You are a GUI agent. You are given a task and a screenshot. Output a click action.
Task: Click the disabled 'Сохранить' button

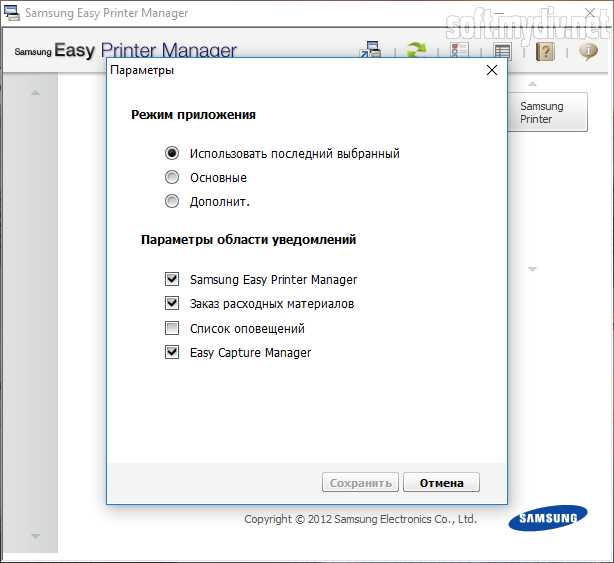click(360, 482)
